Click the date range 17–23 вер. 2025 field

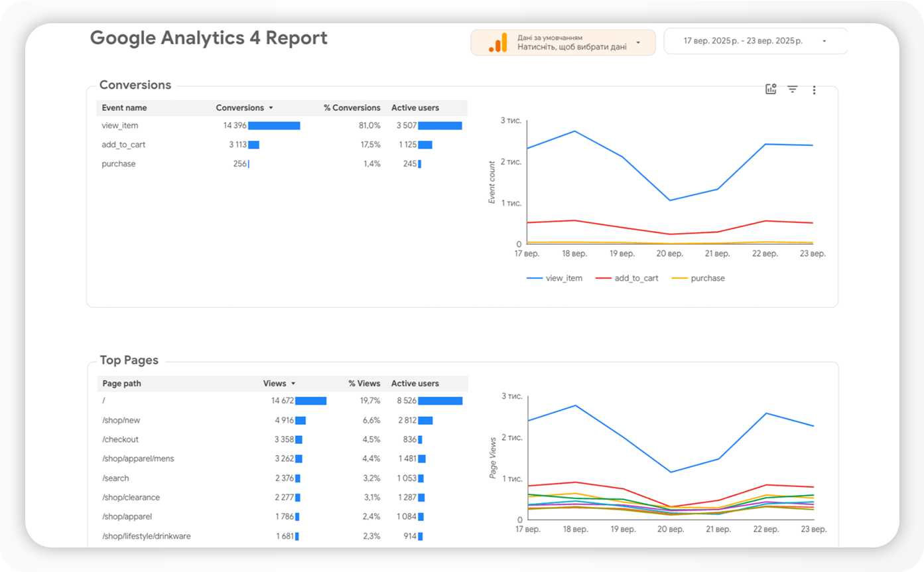tap(743, 41)
